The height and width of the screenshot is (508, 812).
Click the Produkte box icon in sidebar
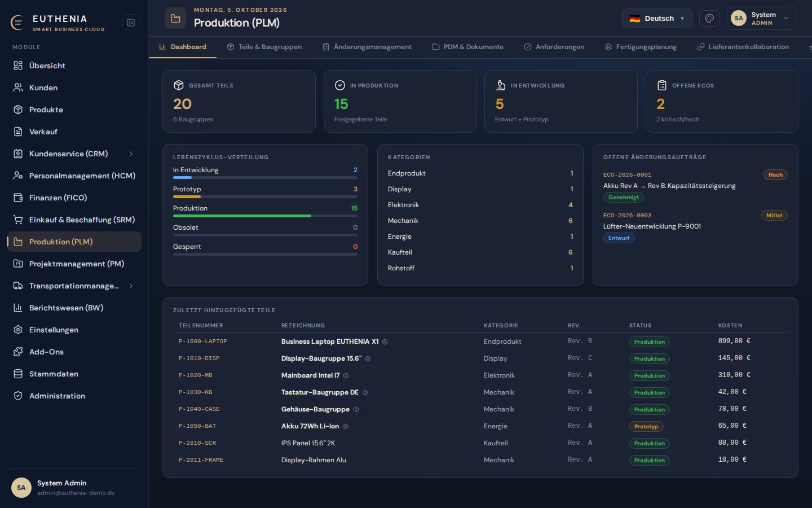(18, 110)
